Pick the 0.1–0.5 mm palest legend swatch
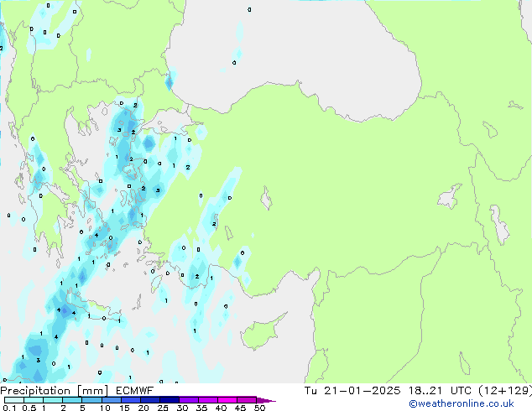The image size is (532, 411). 14,400
